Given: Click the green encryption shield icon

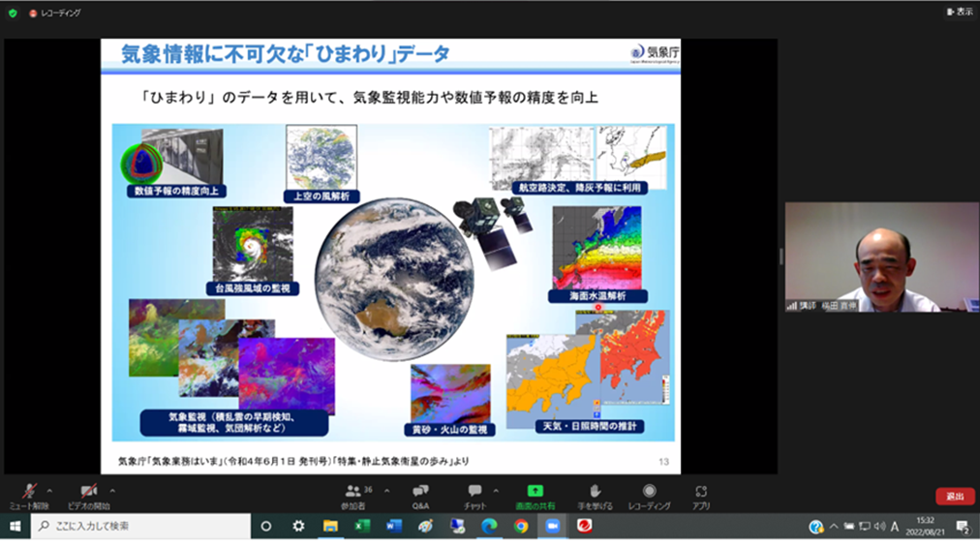Looking at the screenshot, I should [x=13, y=13].
